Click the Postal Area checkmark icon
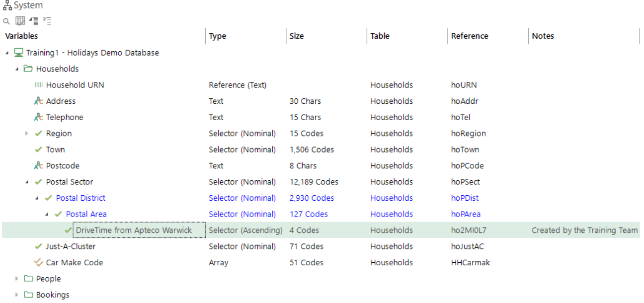The width and height of the screenshot is (644, 303). 59,214
